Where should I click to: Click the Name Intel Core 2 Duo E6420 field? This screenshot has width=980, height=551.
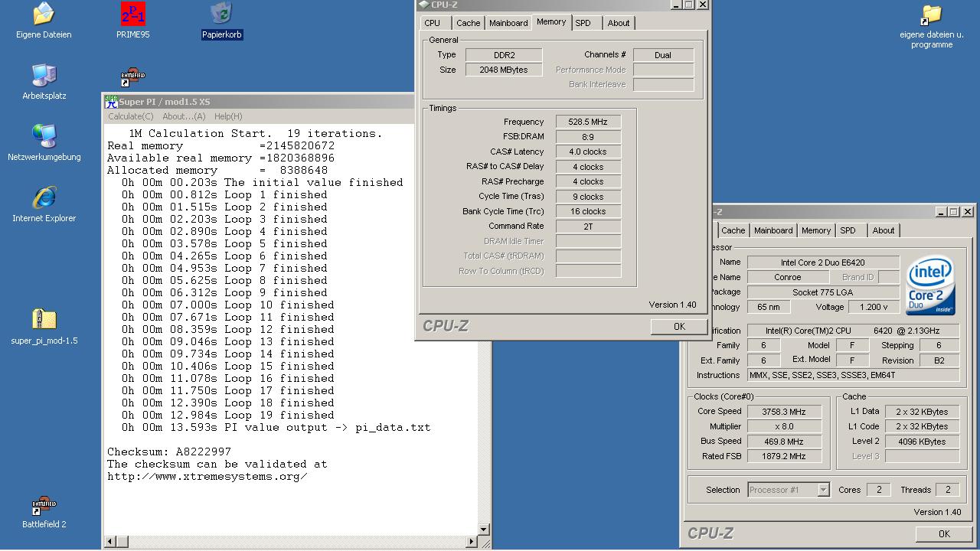coord(823,262)
